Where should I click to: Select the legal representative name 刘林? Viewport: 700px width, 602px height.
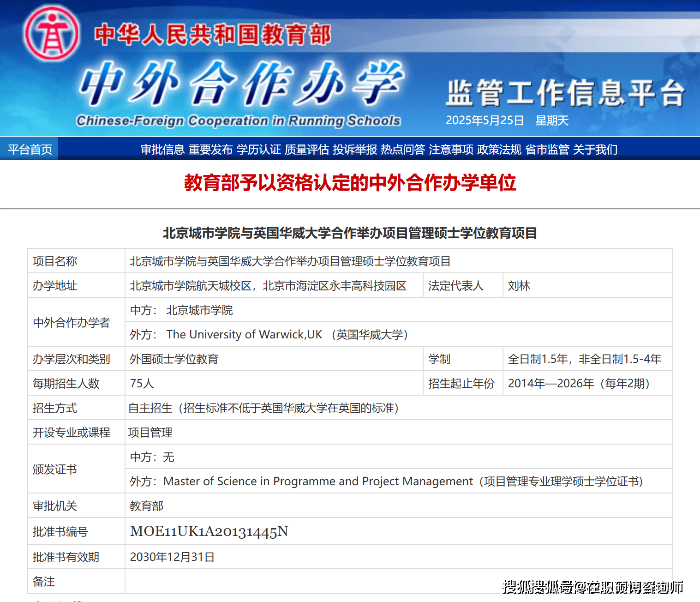(x=519, y=286)
